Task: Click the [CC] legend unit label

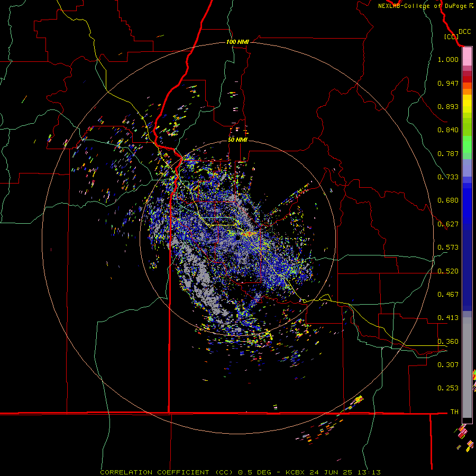Action: [451, 36]
